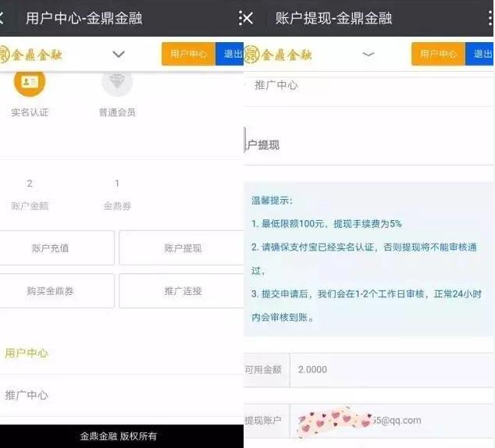Click 实名认证 label text
Image resolution: width=495 pixels, height=448 pixels.
(x=30, y=112)
